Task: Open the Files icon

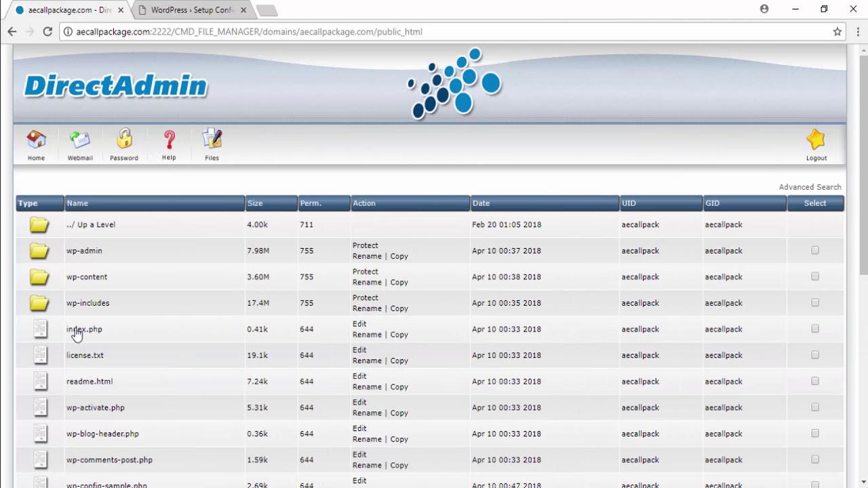Action: [x=212, y=139]
